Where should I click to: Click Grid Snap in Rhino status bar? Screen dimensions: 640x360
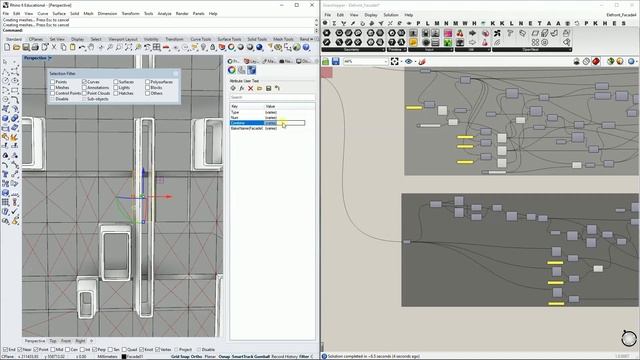180,356
